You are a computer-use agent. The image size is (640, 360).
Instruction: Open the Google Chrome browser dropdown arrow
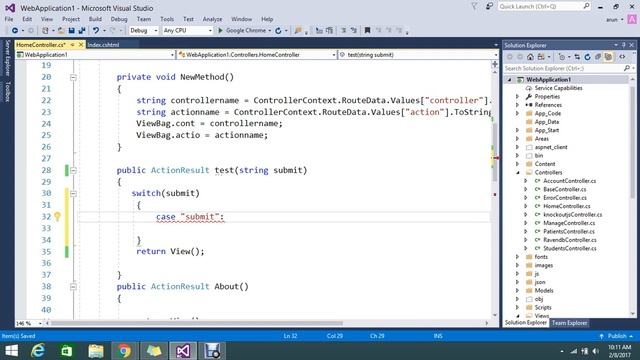point(270,31)
